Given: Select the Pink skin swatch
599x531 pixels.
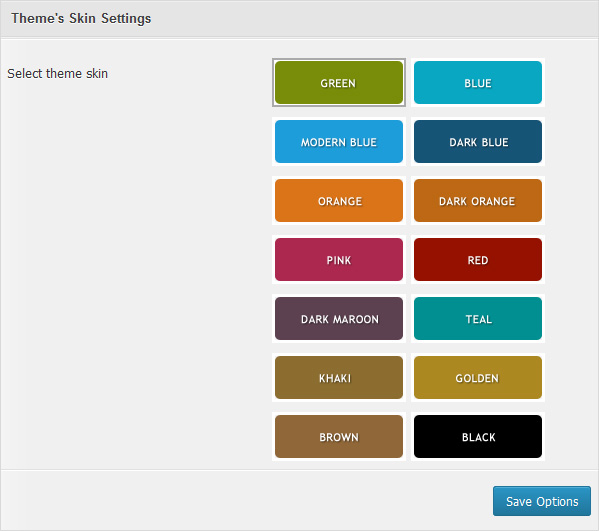Looking at the screenshot, I should coord(339,260).
